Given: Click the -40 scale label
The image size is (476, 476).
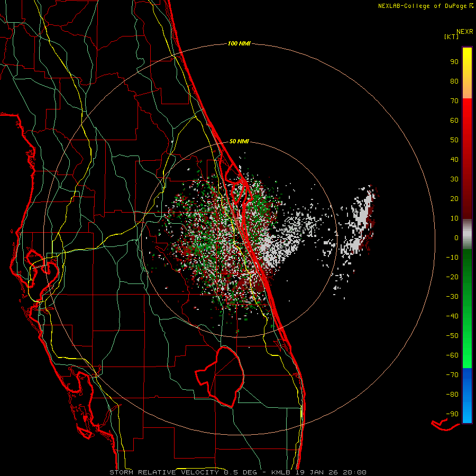Looking at the screenshot, I should pyautogui.click(x=452, y=316).
